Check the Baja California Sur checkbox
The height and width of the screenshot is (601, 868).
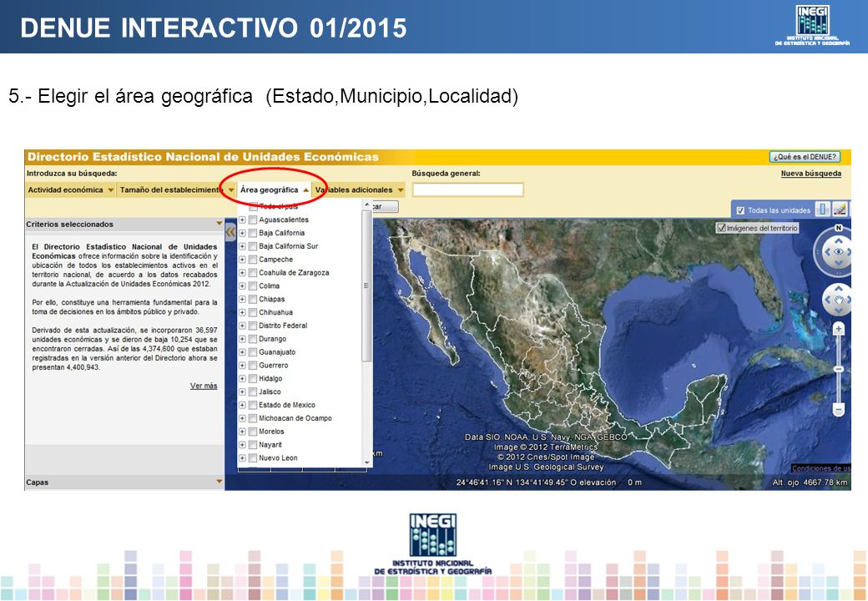pyautogui.click(x=253, y=246)
